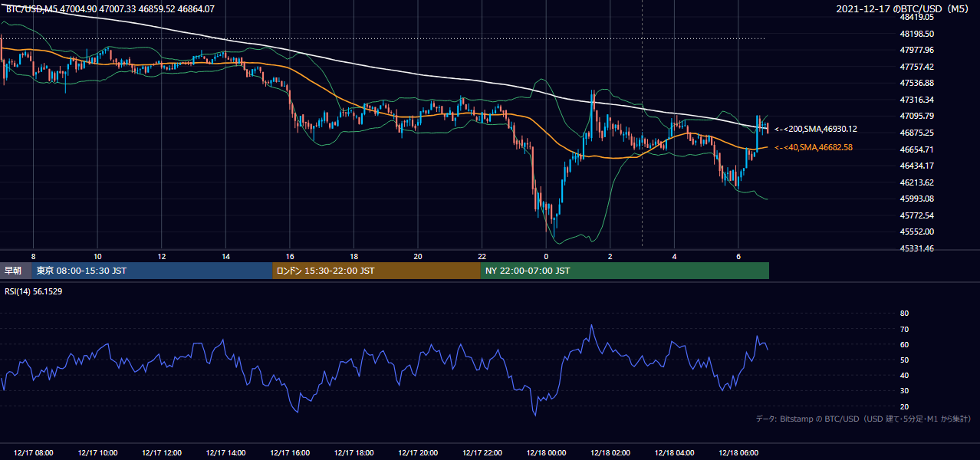Select the 東京 08:00-15:30 JST session bar
Image resolution: width=980 pixels, height=460 pixels.
point(153,271)
